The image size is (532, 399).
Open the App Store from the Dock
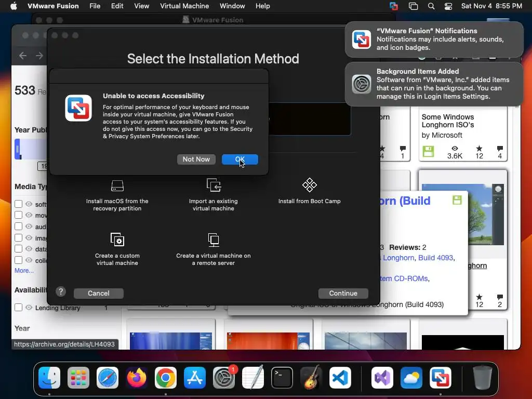click(195, 378)
